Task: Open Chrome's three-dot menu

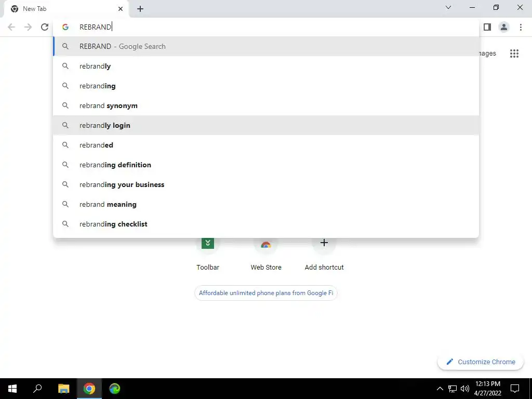Action: (x=521, y=27)
